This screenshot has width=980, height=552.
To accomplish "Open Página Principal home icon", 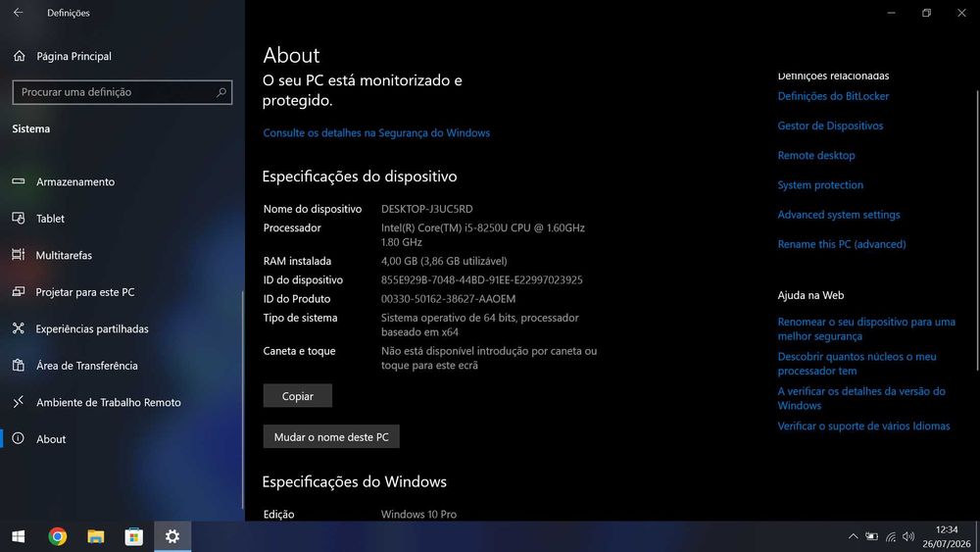I will click(x=20, y=56).
